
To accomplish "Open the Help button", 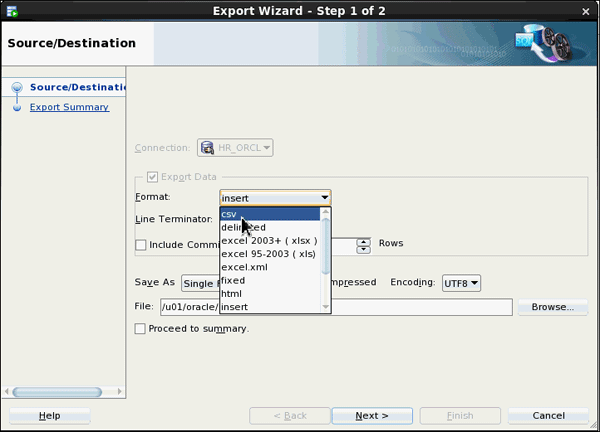I will [x=50, y=416].
